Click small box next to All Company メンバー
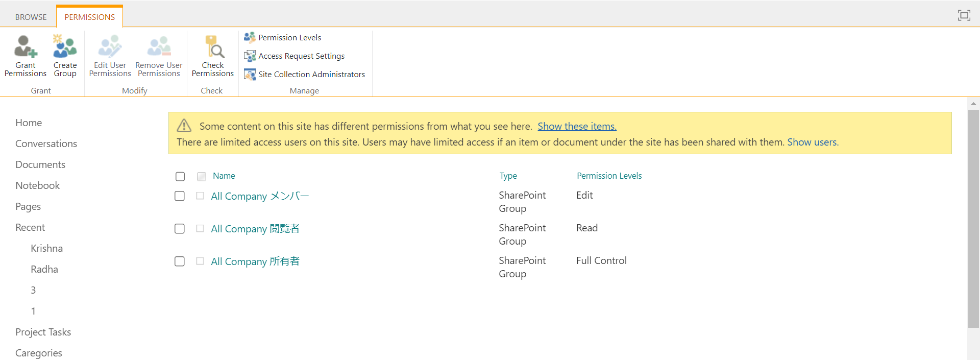This screenshot has height=360, width=980. [x=200, y=196]
